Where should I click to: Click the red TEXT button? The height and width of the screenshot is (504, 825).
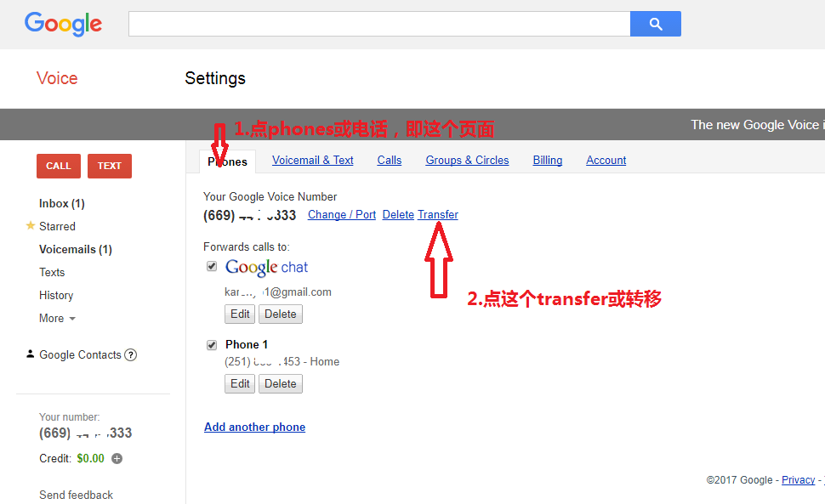110,166
